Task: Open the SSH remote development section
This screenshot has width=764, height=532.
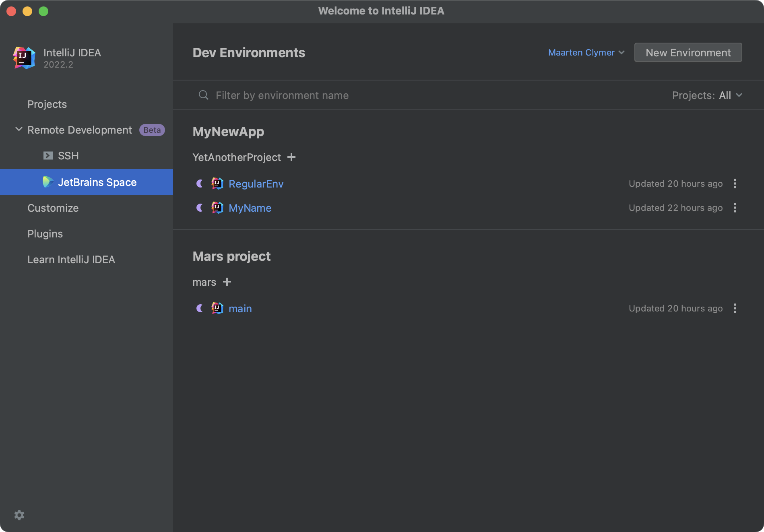Action: 68,156
